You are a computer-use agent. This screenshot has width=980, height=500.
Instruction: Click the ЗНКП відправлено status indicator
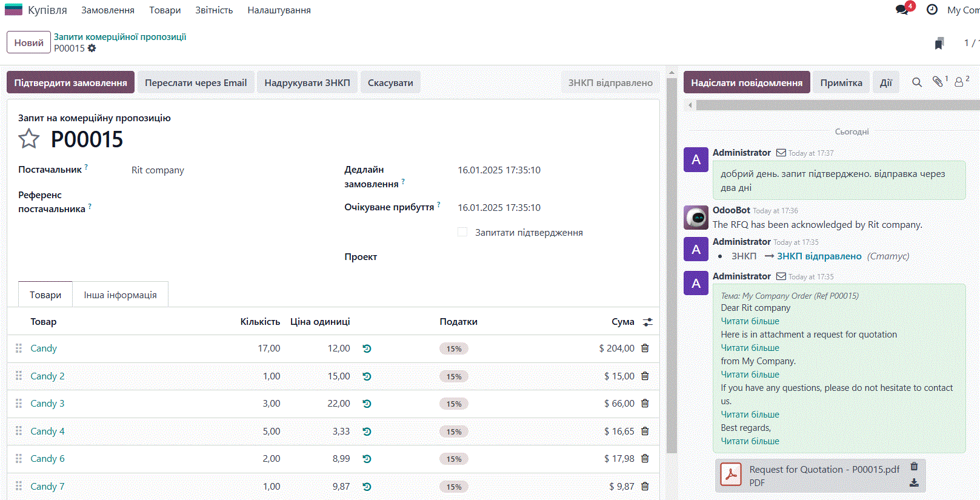pyautogui.click(x=610, y=82)
